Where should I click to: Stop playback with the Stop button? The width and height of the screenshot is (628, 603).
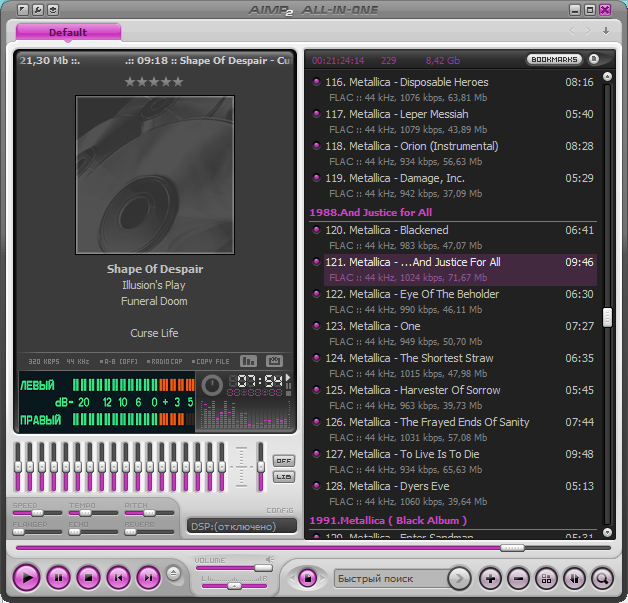click(x=89, y=578)
